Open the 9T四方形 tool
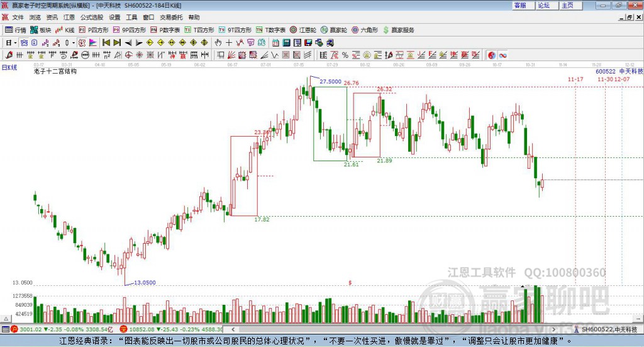 [x=235, y=30]
